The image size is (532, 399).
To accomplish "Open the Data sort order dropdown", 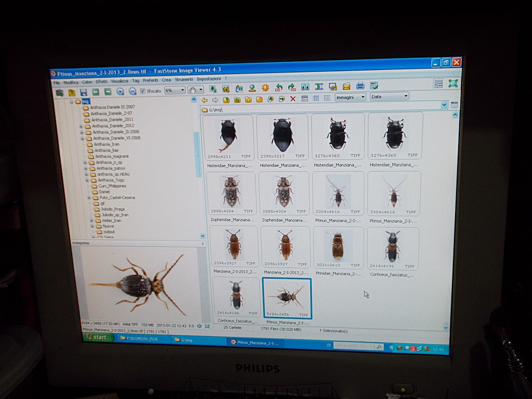I will 389,96.
